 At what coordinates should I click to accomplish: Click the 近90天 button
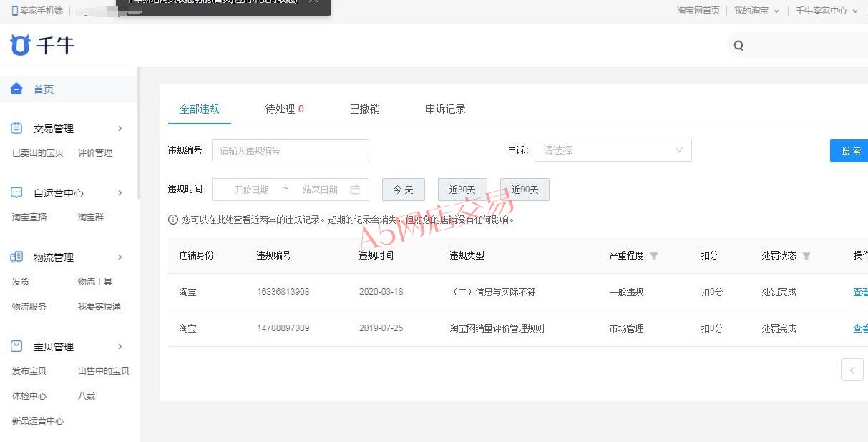525,190
